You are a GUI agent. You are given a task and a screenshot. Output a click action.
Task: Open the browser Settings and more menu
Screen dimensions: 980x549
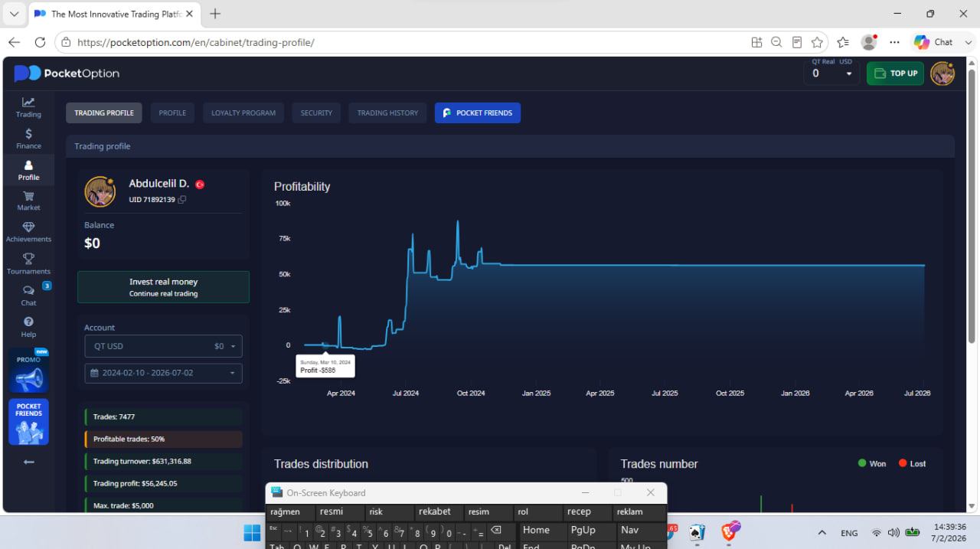894,42
